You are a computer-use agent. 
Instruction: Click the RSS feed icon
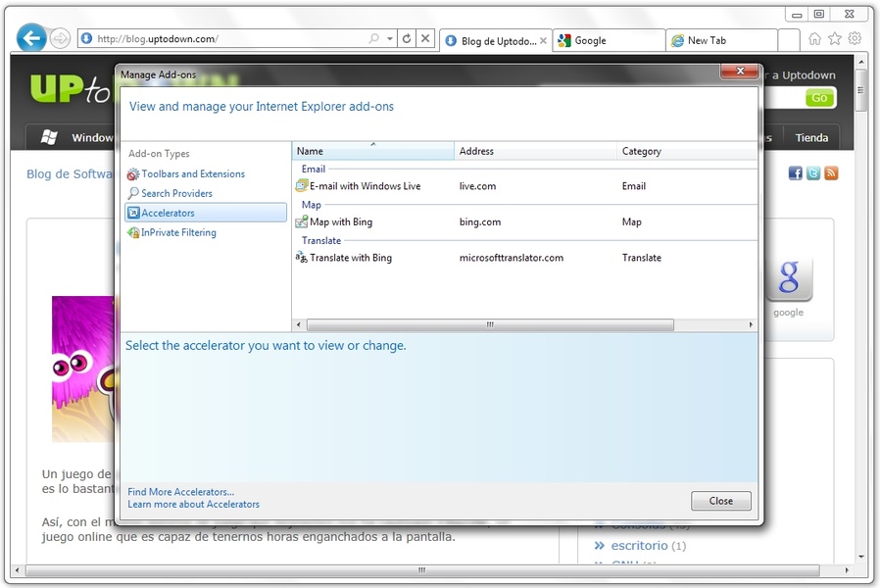831,173
